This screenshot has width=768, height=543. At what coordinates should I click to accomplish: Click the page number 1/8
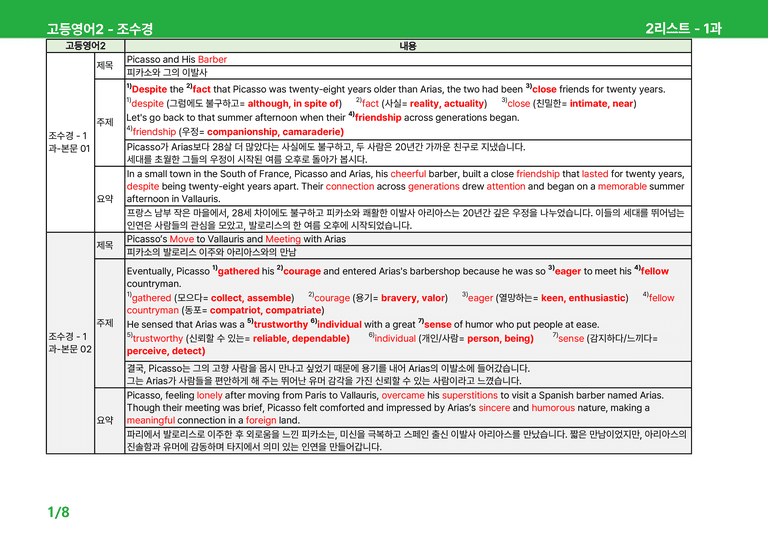[58, 512]
